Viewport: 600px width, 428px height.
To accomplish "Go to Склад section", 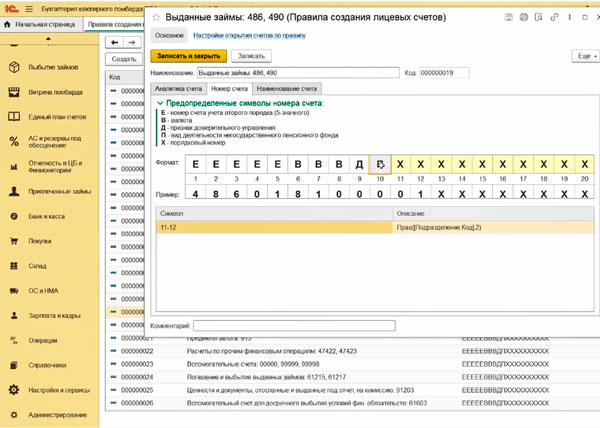I will click(x=38, y=266).
